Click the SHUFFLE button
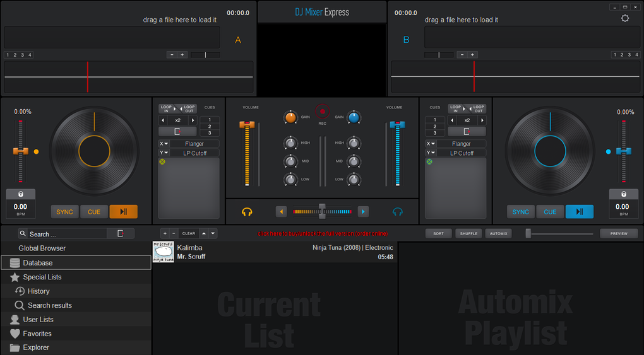Viewport: 644px width, 355px height. [468, 233]
